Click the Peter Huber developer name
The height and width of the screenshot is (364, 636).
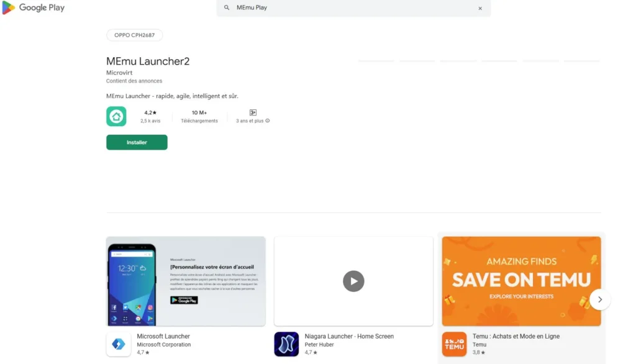point(319,345)
